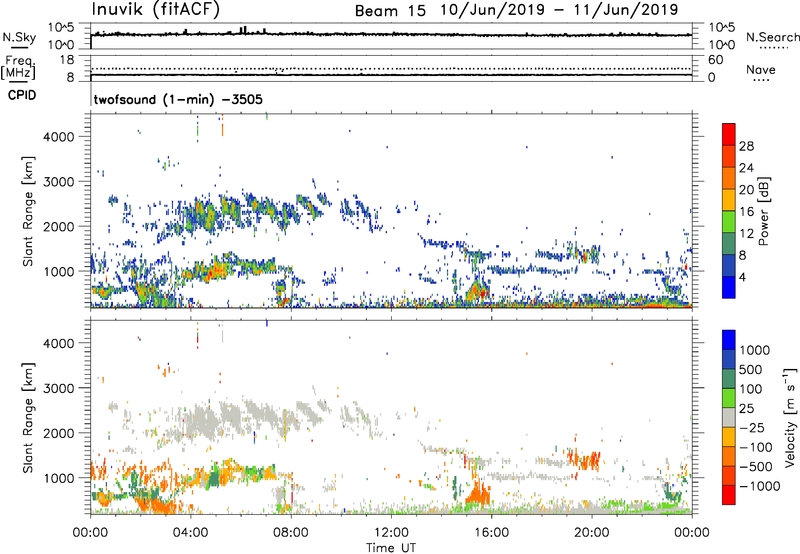Click "Slant Range [km]" beside the power panel
Screen dimensions: 800x554
pyautogui.click(x=28, y=211)
